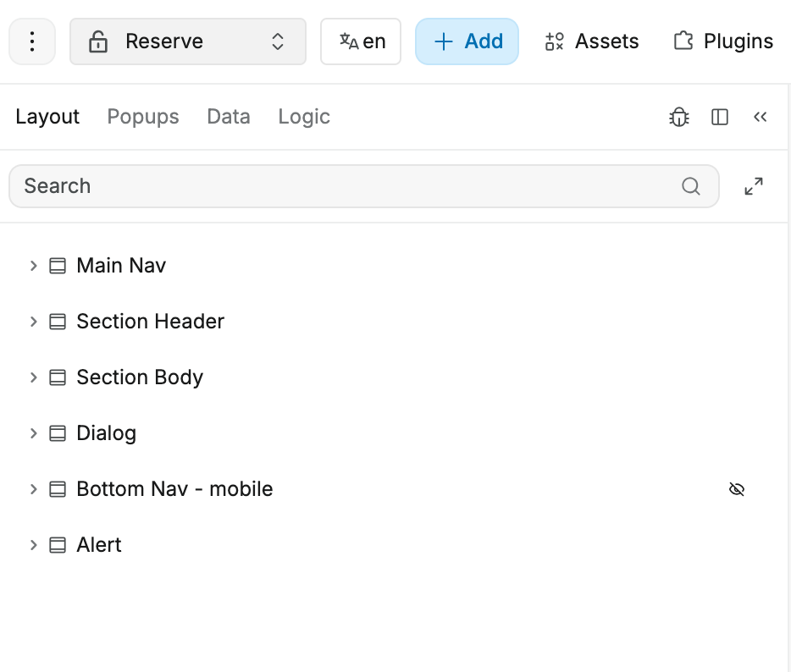Click the three-dot more options menu
This screenshot has height=672, width=791.
click(32, 41)
